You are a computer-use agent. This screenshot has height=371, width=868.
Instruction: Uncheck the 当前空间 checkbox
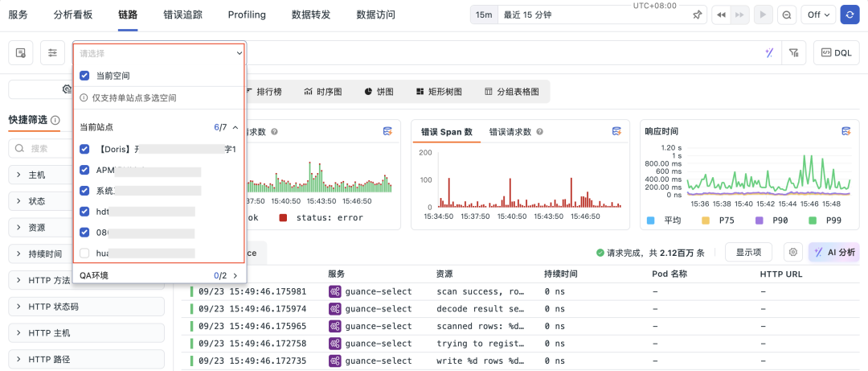click(84, 76)
